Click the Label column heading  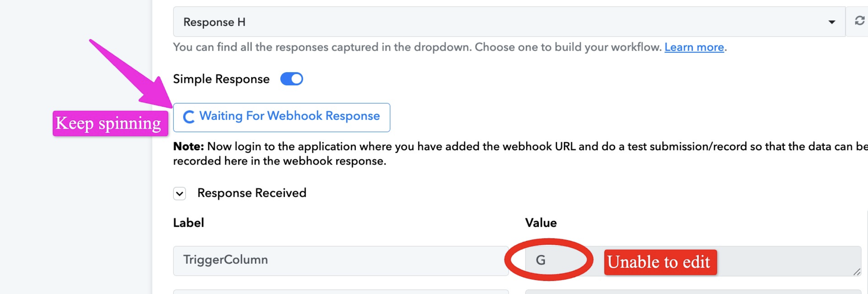(x=188, y=223)
